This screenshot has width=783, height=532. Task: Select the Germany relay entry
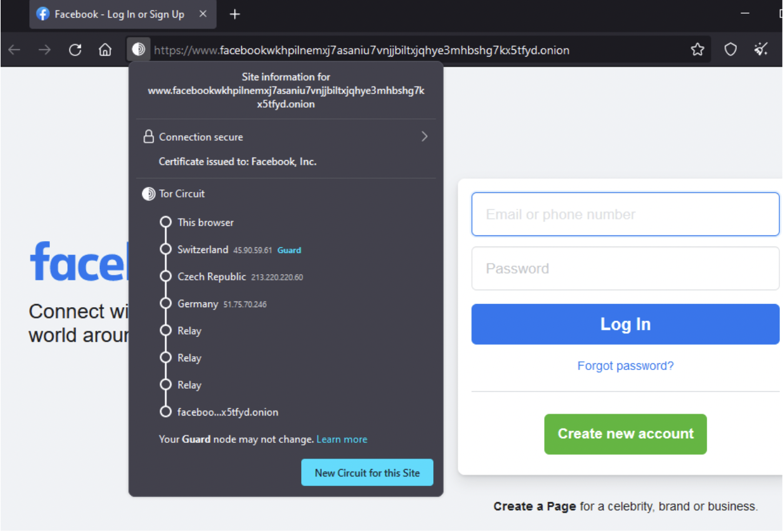[x=213, y=304]
